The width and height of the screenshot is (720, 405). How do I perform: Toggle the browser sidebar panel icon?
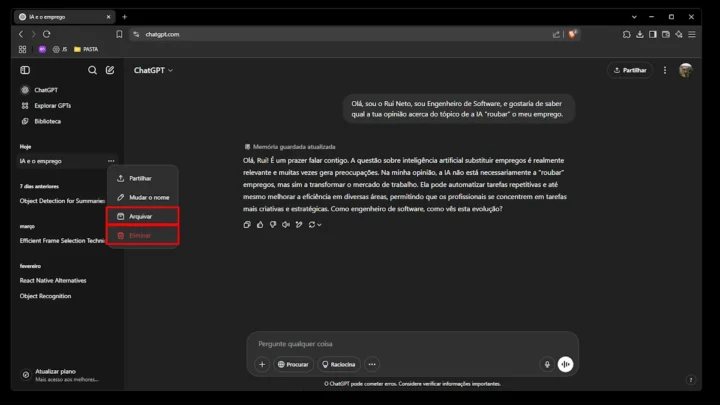(652, 34)
